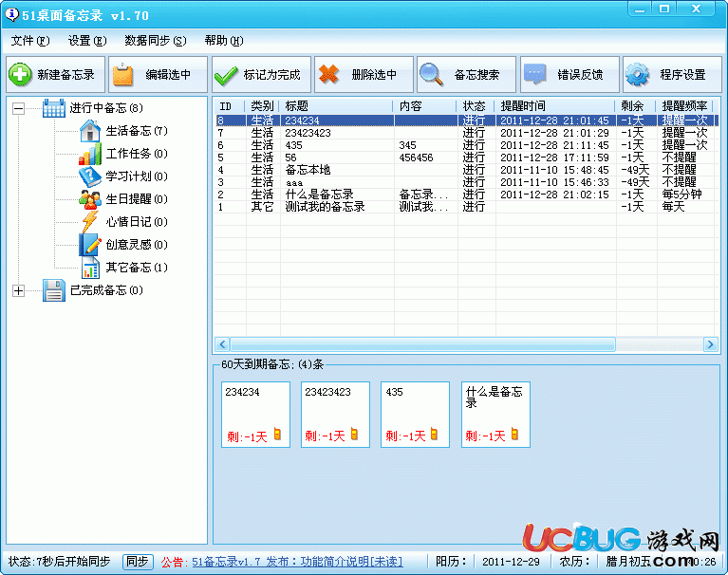Click the house icon for 生活备忘
Viewport: 728px width, 575px height.
click(x=90, y=131)
